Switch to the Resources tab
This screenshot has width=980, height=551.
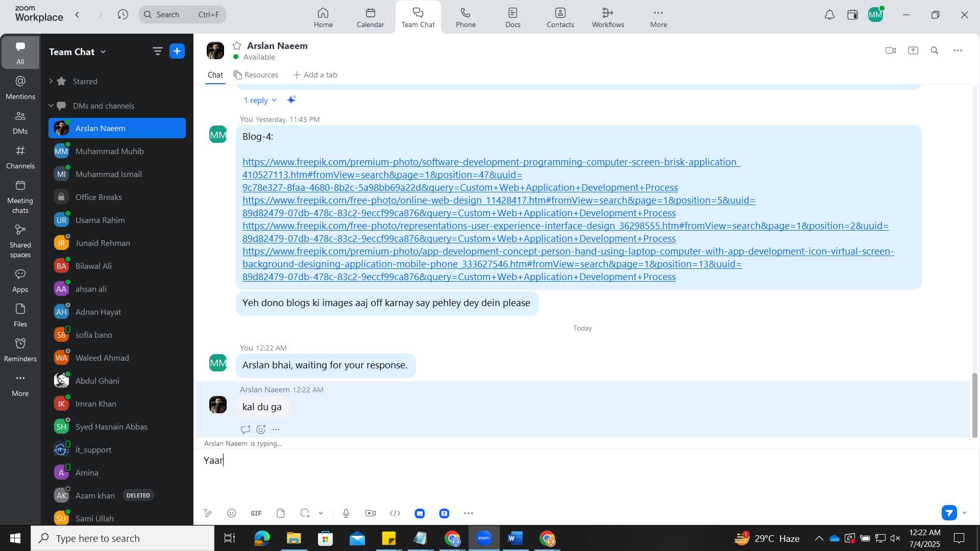pos(256,75)
